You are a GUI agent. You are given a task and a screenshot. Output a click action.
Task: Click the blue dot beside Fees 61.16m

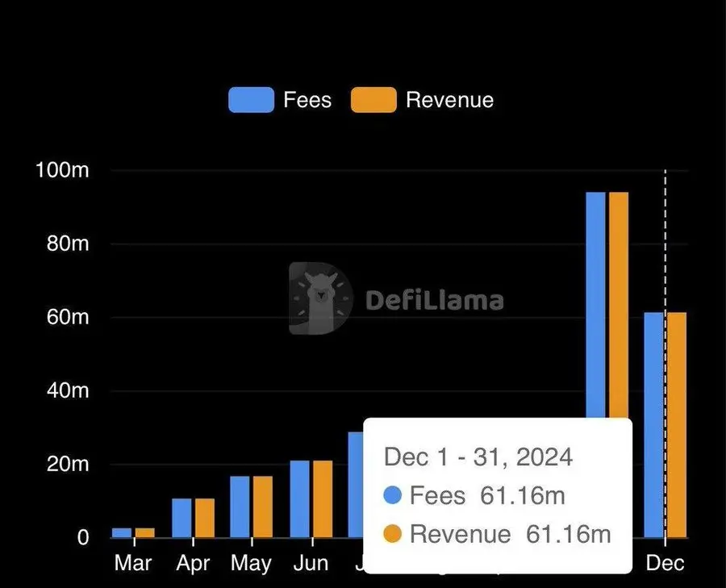coord(393,495)
